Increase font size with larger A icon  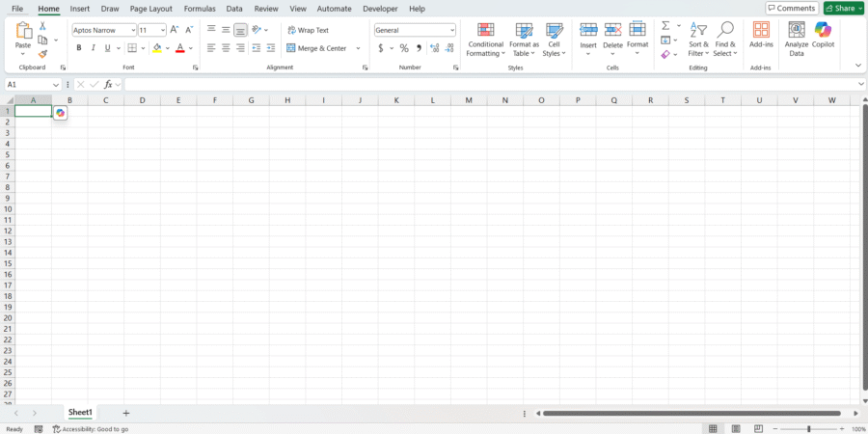pos(174,30)
